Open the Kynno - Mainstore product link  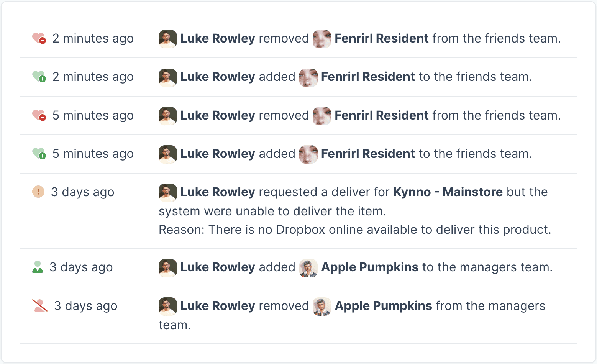[448, 192]
